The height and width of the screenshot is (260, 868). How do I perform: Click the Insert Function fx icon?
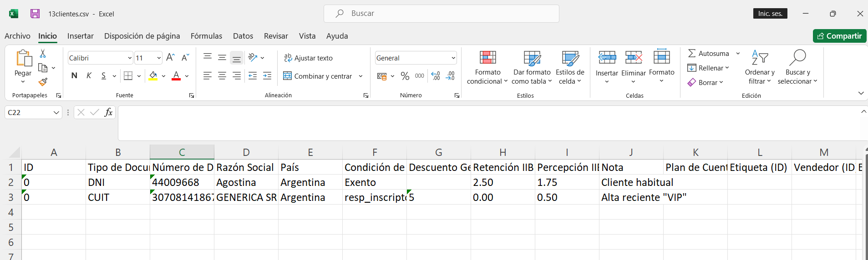tap(108, 112)
